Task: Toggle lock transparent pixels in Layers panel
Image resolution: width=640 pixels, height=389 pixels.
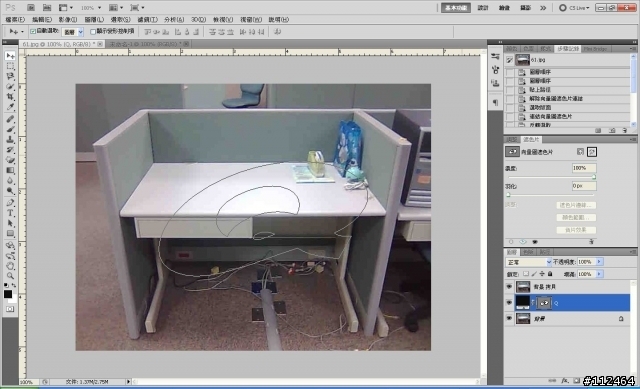Action: tap(526, 274)
